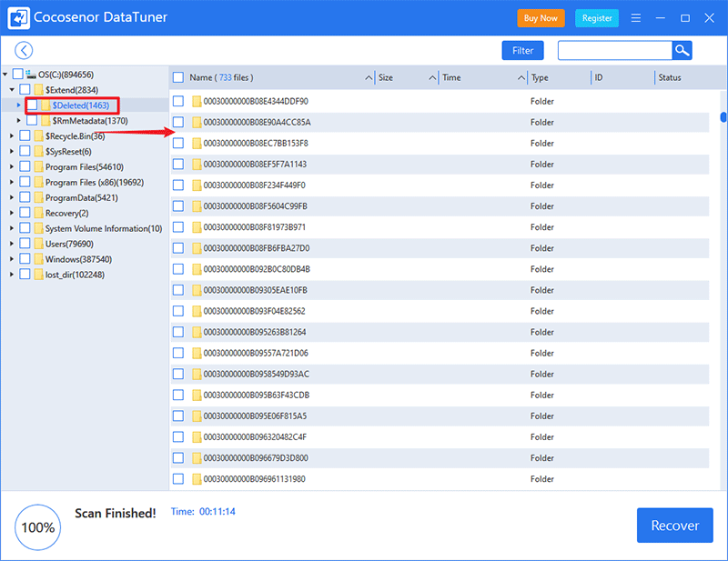
Task: Expand the $SysReset(6) node
Action: click(x=12, y=152)
